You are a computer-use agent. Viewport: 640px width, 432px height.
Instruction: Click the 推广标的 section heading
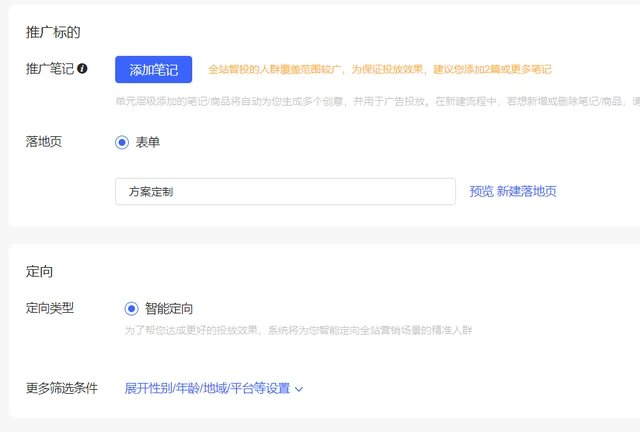pos(53,32)
